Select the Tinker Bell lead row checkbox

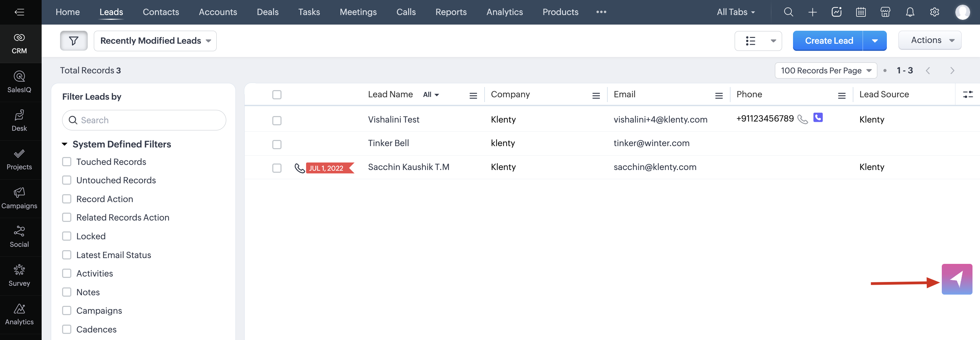pyautogui.click(x=277, y=144)
